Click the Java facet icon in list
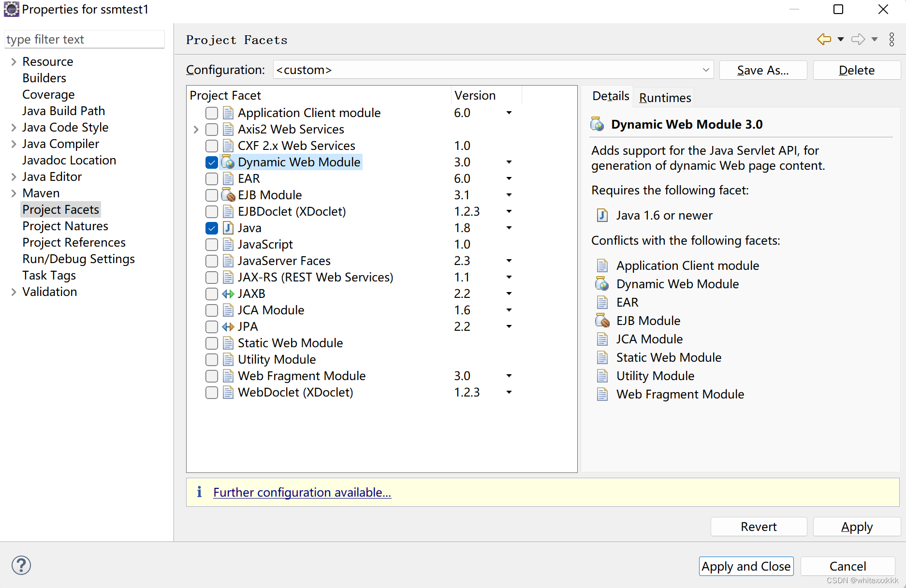 (228, 228)
